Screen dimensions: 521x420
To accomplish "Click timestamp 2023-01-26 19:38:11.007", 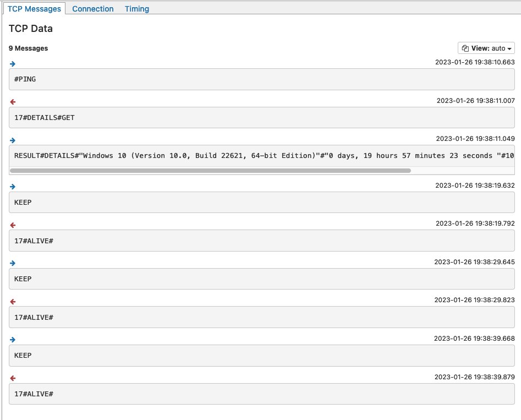I will [x=475, y=100].
